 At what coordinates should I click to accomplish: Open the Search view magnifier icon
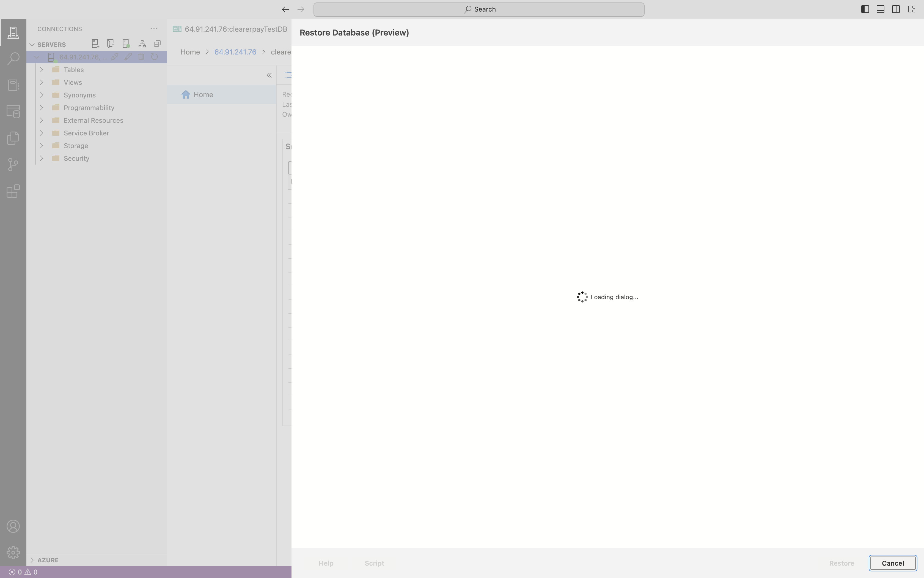tap(13, 58)
